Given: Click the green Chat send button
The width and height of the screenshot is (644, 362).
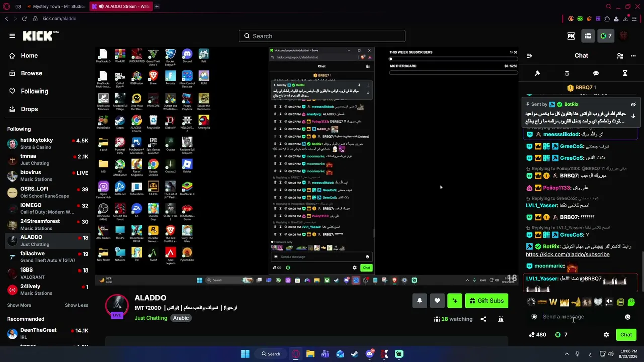Looking at the screenshot, I should coord(626,335).
